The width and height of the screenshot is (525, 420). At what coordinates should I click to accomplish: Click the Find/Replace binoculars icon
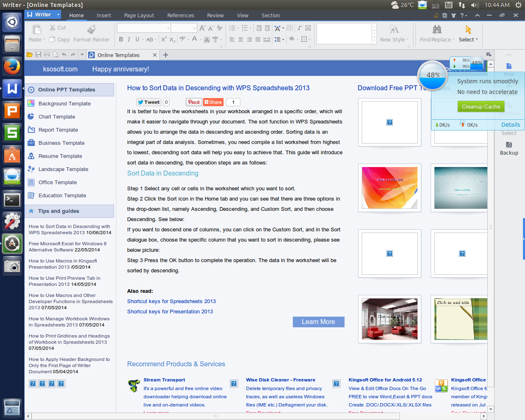coord(437,29)
